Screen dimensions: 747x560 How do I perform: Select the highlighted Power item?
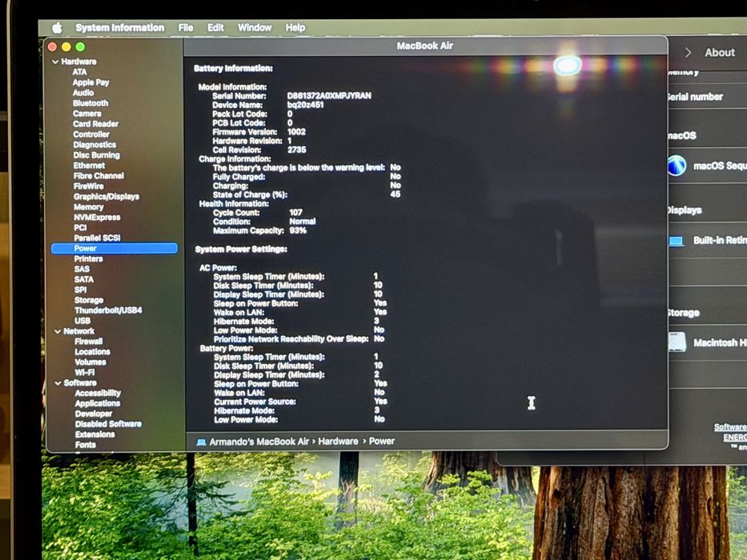click(x=114, y=249)
